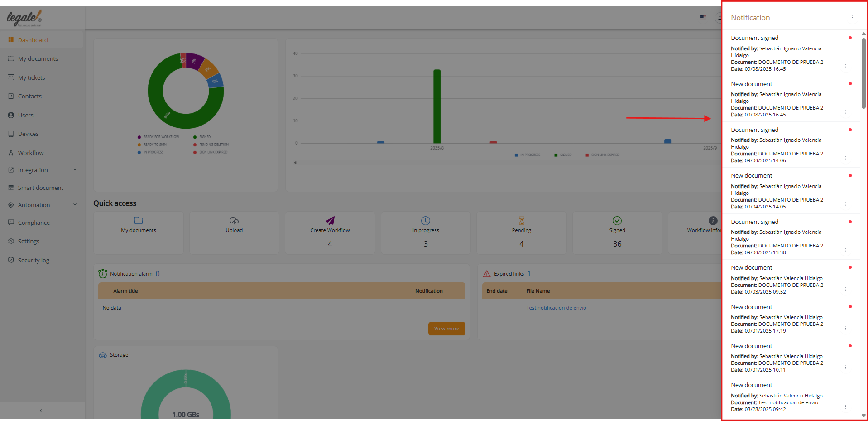Click the notification panel scroll down arrow

863,416
